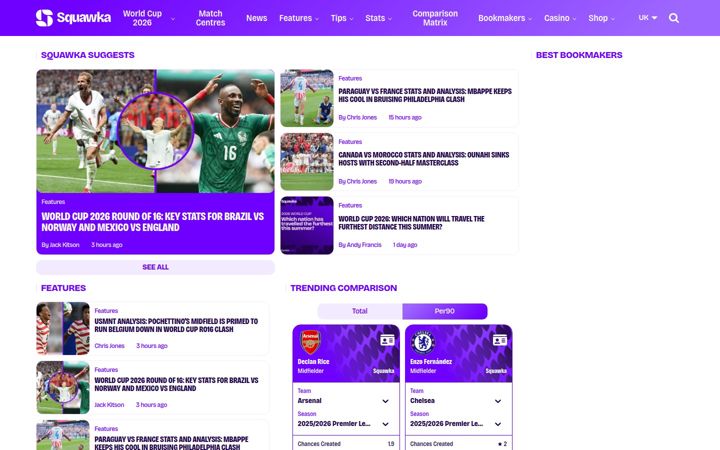The image size is (720, 450).
Task: Click the USMNT analysis article thumbnail
Action: coord(63,328)
